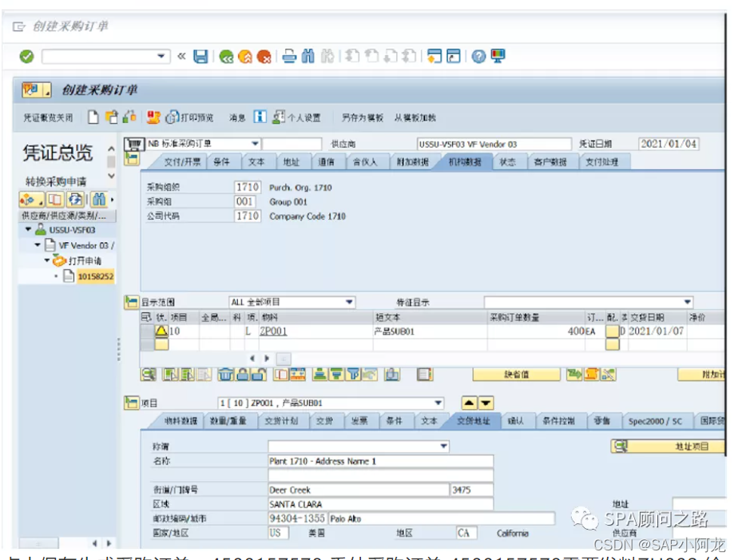This screenshot has width=738, height=560.
Task: Click the 凭证日期 date field
Action: [669, 144]
